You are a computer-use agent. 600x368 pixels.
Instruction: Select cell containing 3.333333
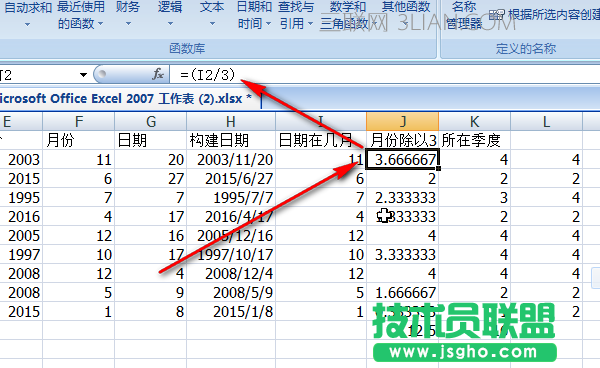(x=403, y=254)
